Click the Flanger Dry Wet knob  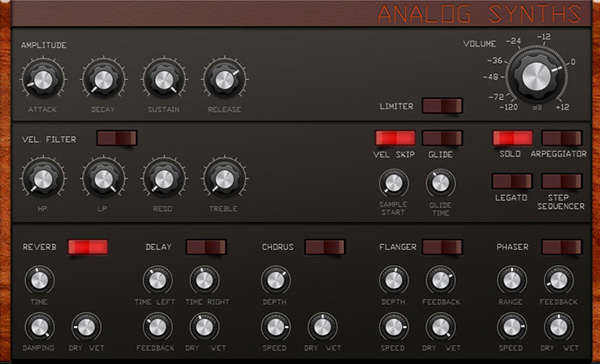click(440, 327)
